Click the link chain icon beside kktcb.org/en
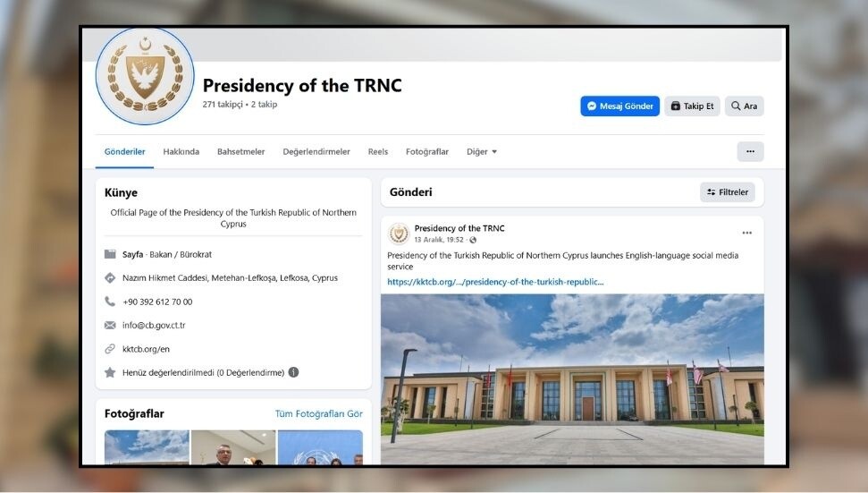 [110, 349]
